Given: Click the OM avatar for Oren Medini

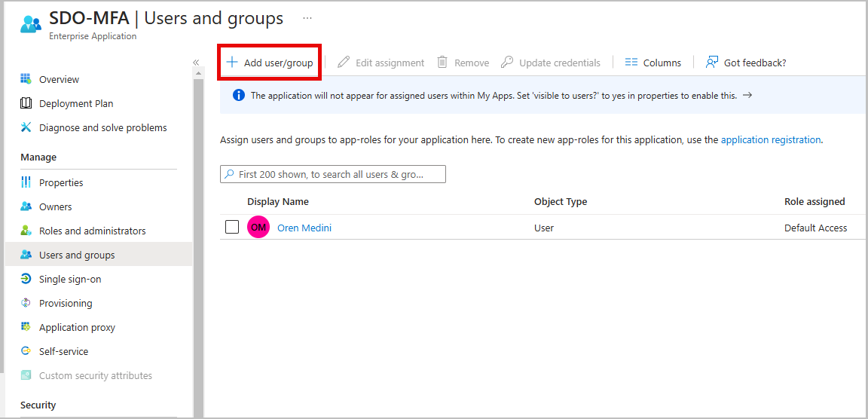Looking at the screenshot, I should pos(258,228).
